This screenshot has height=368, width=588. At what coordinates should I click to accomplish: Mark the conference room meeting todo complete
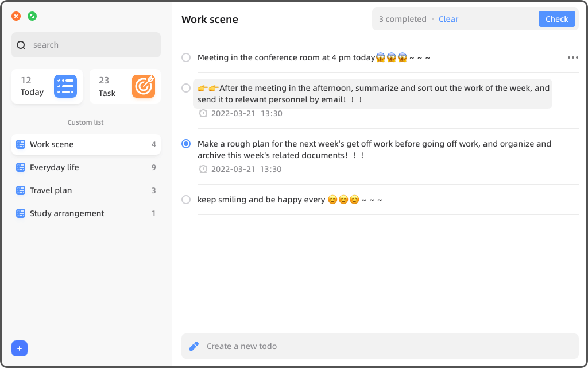pos(186,57)
